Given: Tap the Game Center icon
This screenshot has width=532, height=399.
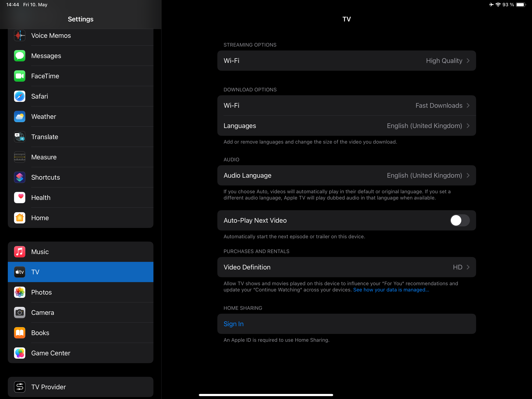Looking at the screenshot, I should tap(20, 353).
